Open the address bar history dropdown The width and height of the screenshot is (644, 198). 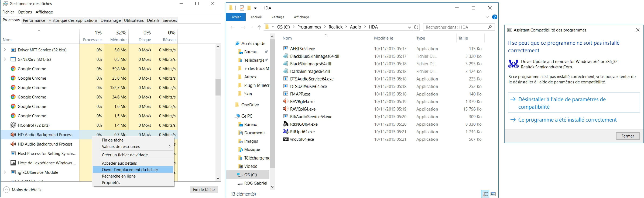pyautogui.click(x=409, y=27)
